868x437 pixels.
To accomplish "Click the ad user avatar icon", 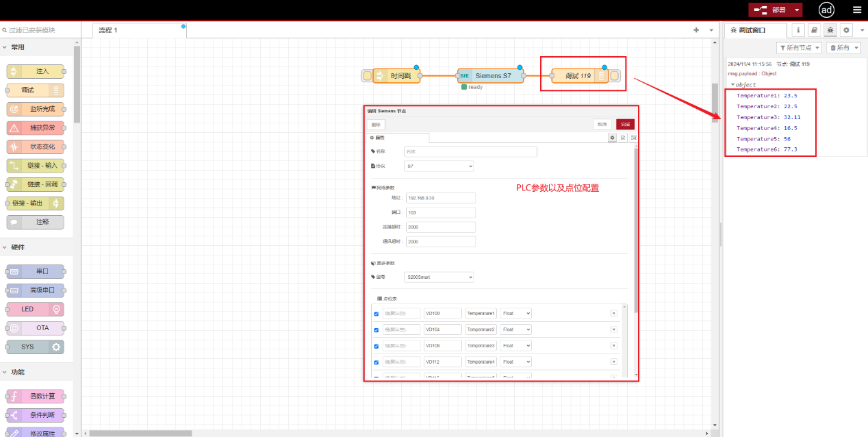I will 827,10.
